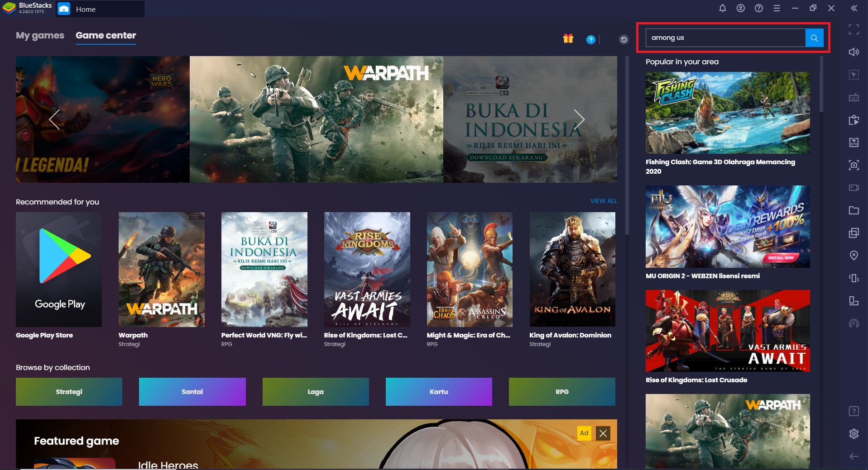The height and width of the screenshot is (470, 868).
Task: Open the Warpath recommended game cover
Action: pos(162,270)
